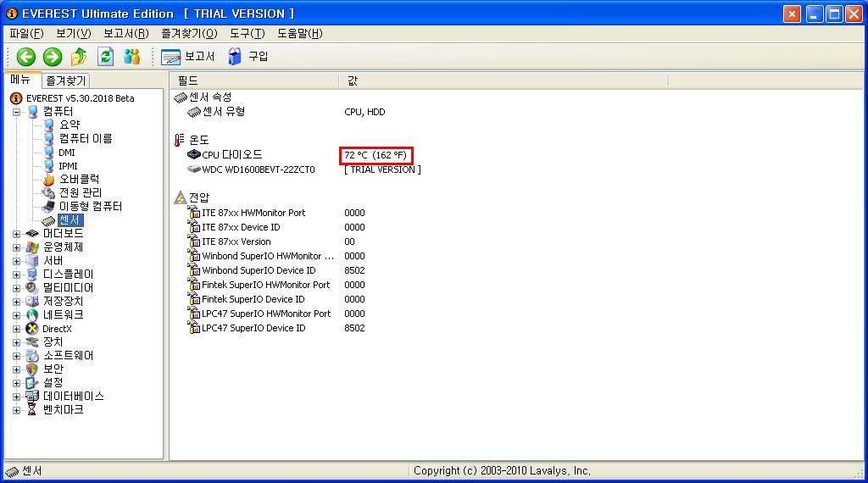Open the 파일(F) menu

pyautogui.click(x=26, y=34)
